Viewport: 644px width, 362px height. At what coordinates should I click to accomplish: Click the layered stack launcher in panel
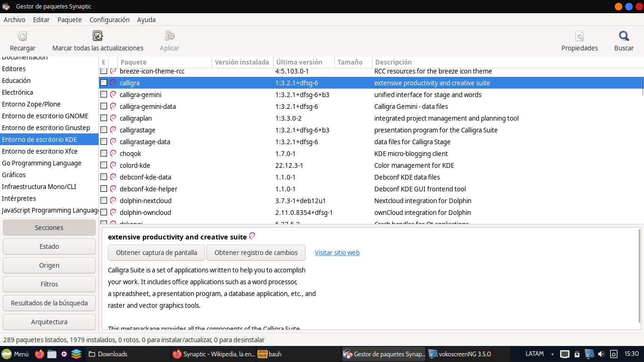[76, 354]
